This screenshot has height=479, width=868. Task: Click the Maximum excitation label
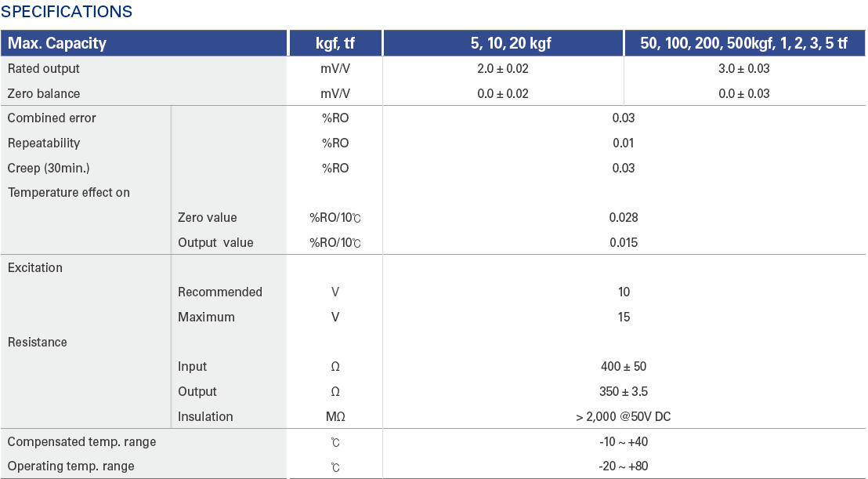tap(206, 317)
